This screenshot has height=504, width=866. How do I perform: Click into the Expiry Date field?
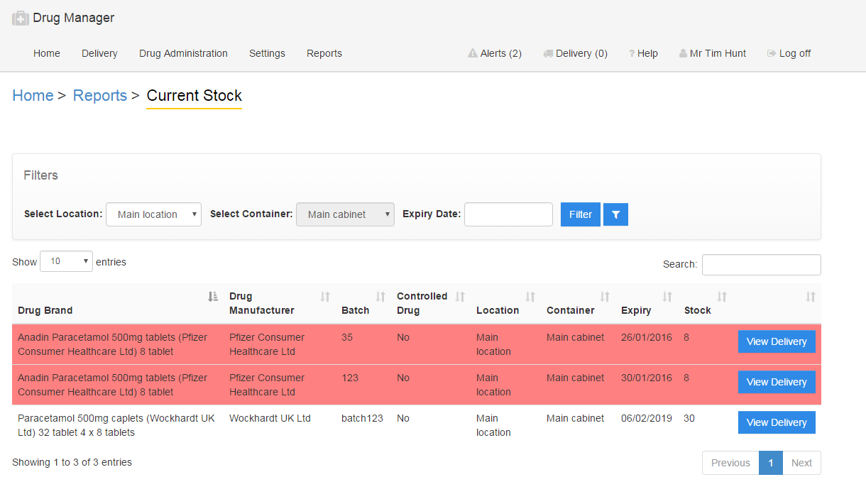[x=508, y=214]
